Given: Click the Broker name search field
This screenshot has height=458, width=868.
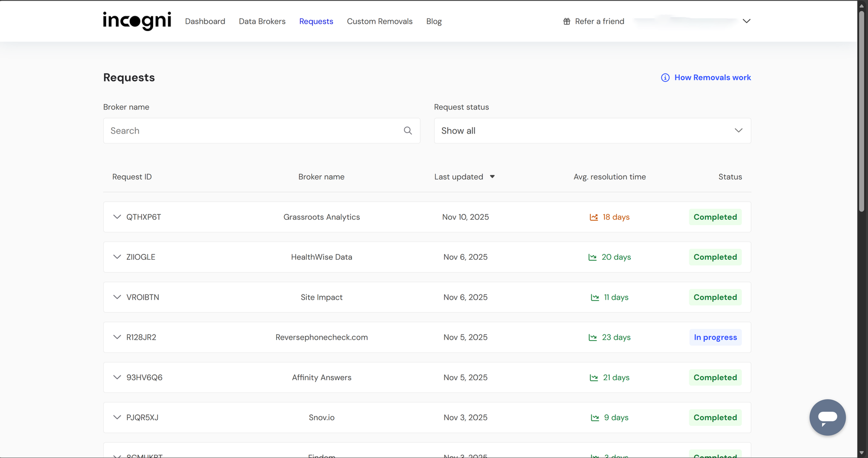Looking at the screenshot, I should coord(253,130).
